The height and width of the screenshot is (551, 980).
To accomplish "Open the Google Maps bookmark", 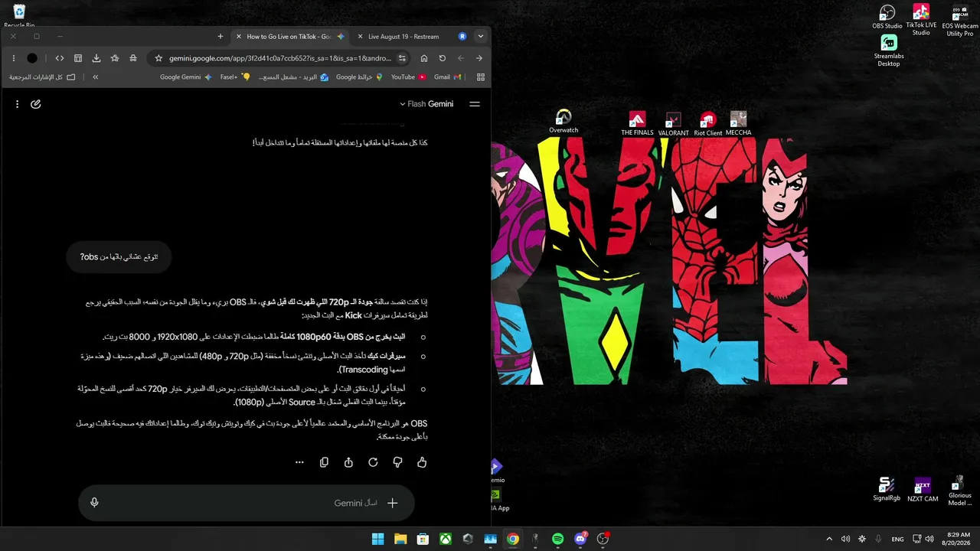I will pyautogui.click(x=359, y=77).
